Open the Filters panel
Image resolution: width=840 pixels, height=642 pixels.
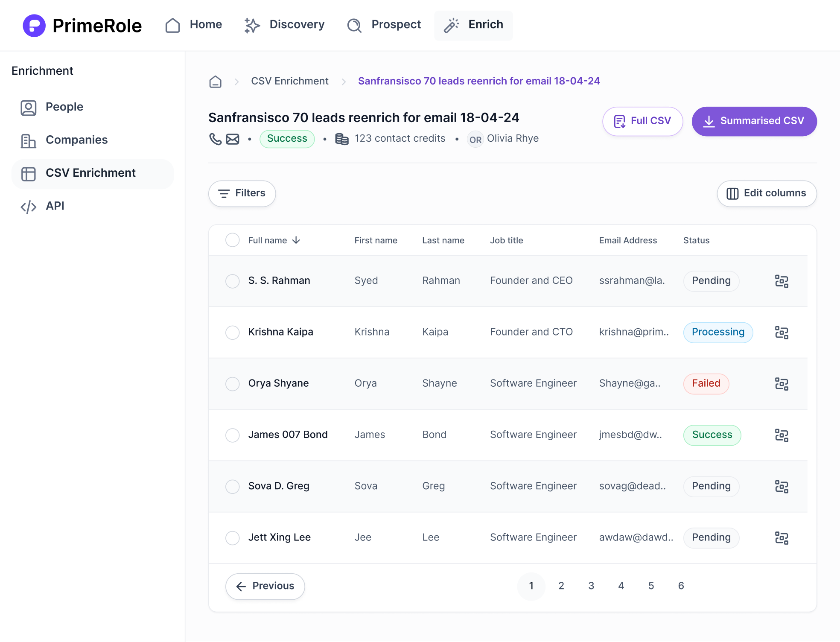click(x=242, y=193)
